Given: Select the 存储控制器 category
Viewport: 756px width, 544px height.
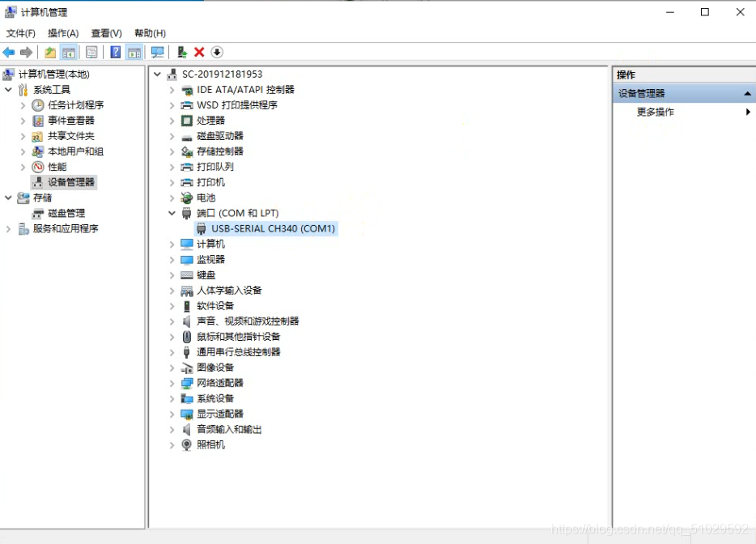Looking at the screenshot, I should 220,151.
